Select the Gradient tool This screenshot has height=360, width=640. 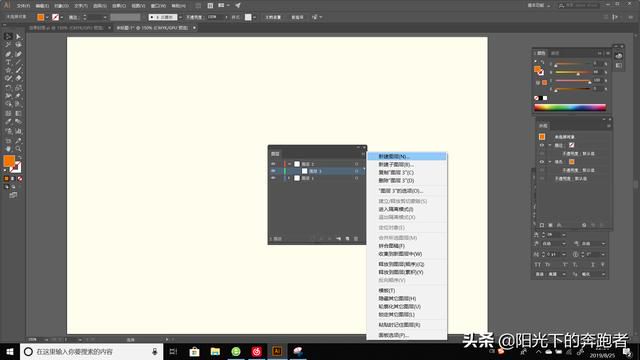pos(18,113)
